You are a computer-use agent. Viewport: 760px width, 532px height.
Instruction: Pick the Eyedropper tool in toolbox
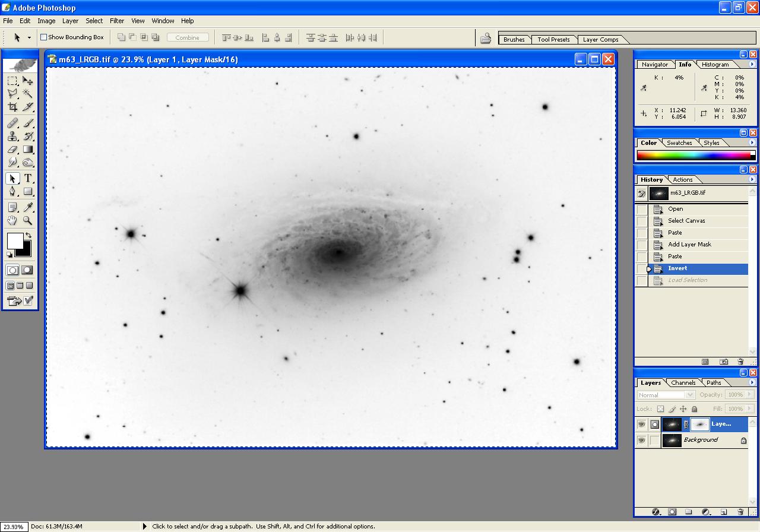[x=28, y=207]
